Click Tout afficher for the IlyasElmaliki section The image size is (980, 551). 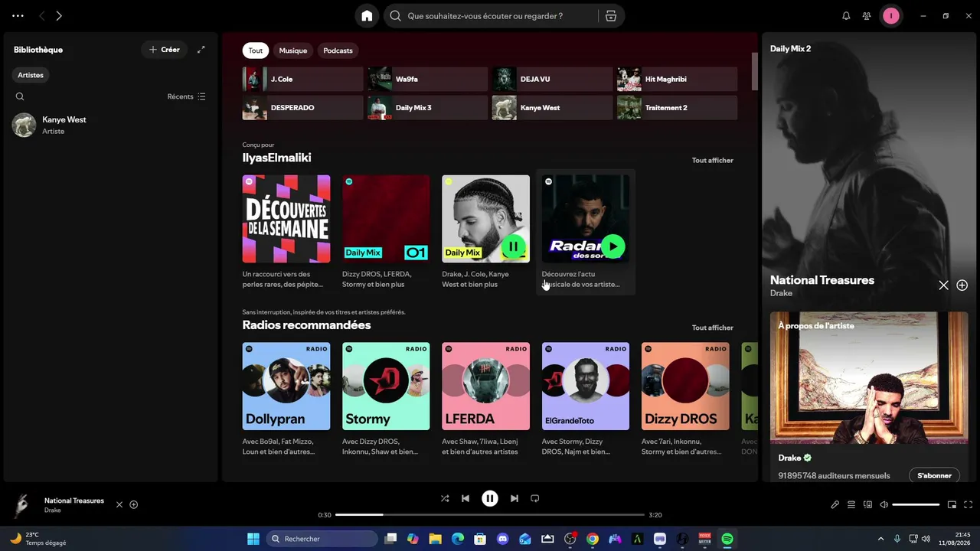pos(713,161)
